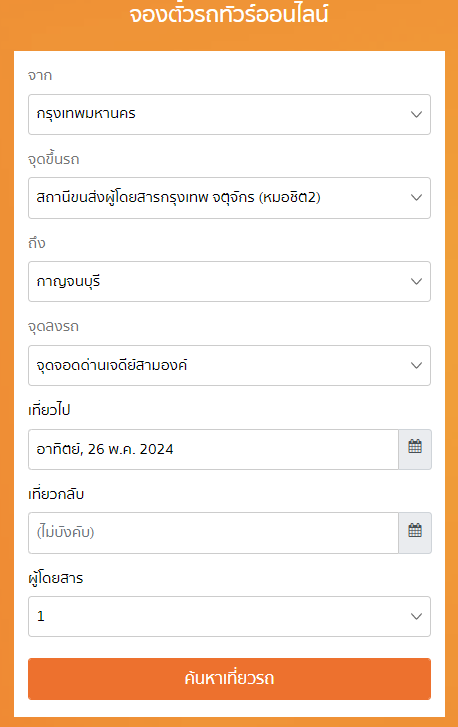Click the departure date field showing 26 พ.ค. 2024

click(x=213, y=449)
